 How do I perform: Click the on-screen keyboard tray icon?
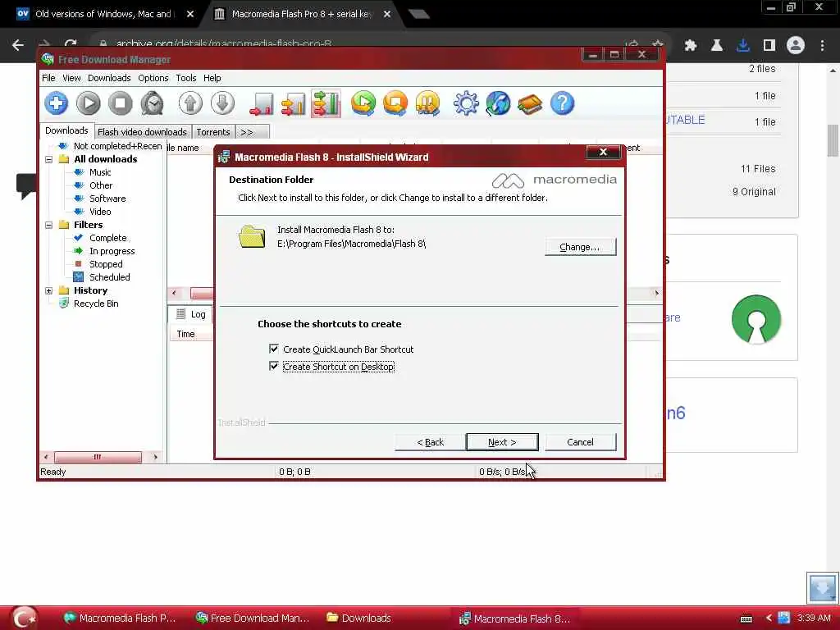[x=746, y=619]
